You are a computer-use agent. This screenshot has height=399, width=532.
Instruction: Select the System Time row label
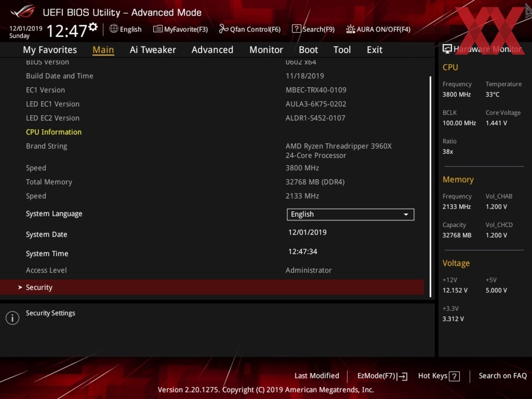pyautogui.click(x=47, y=254)
